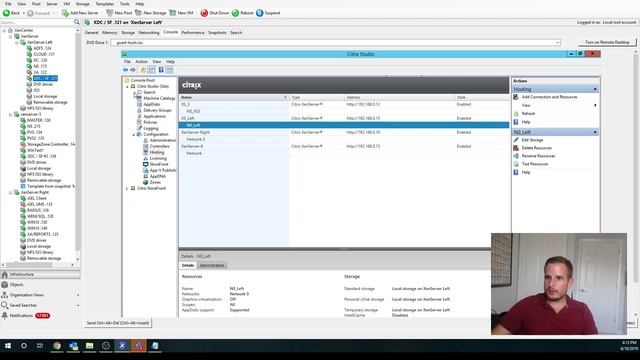Click the Edit Storage pencil icon
The height and width of the screenshot is (360, 640).
(516, 140)
